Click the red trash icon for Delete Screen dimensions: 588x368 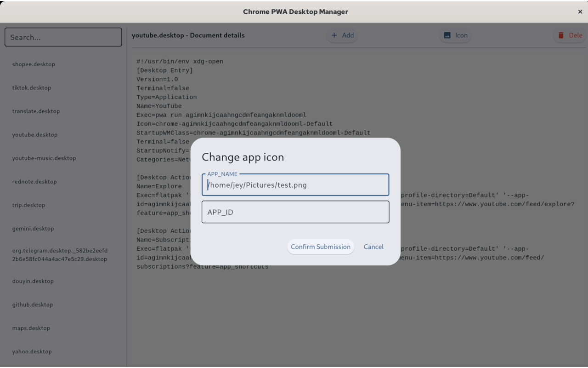(561, 35)
